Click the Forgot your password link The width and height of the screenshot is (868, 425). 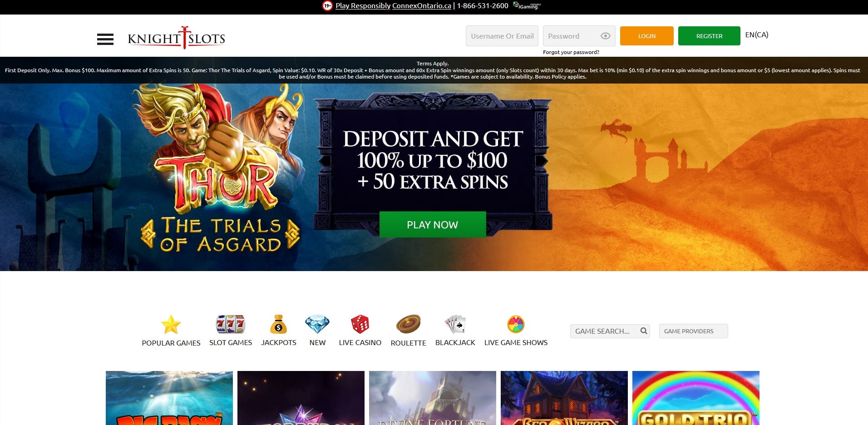(571, 52)
